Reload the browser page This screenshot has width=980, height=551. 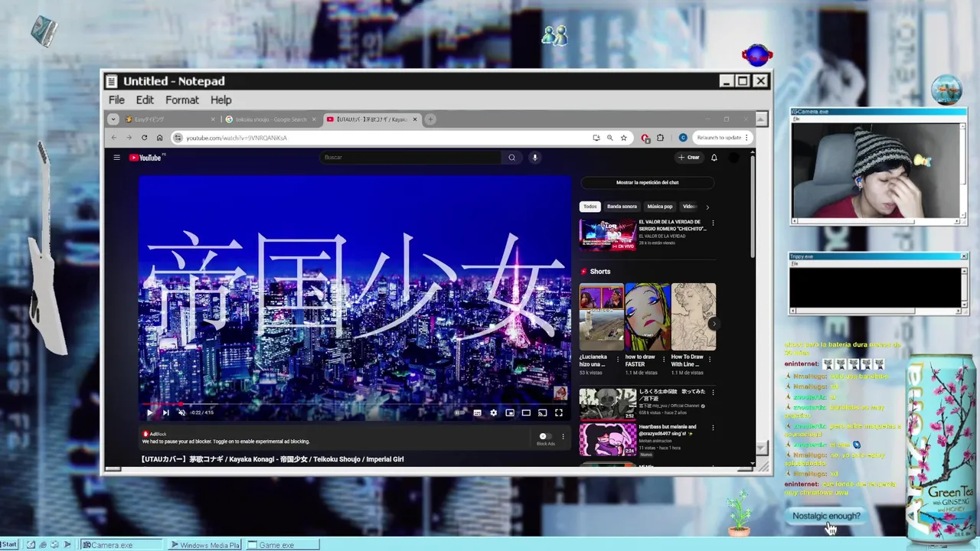(144, 138)
